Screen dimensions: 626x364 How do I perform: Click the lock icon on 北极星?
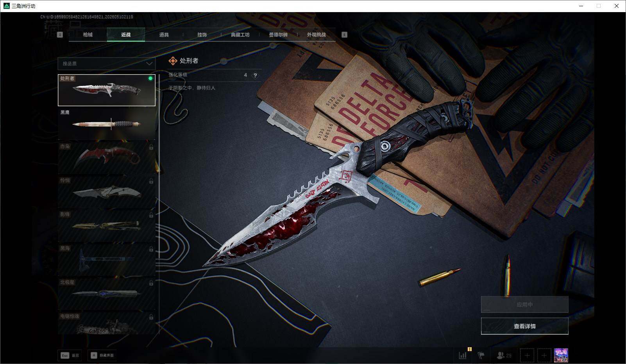(151, 283)
